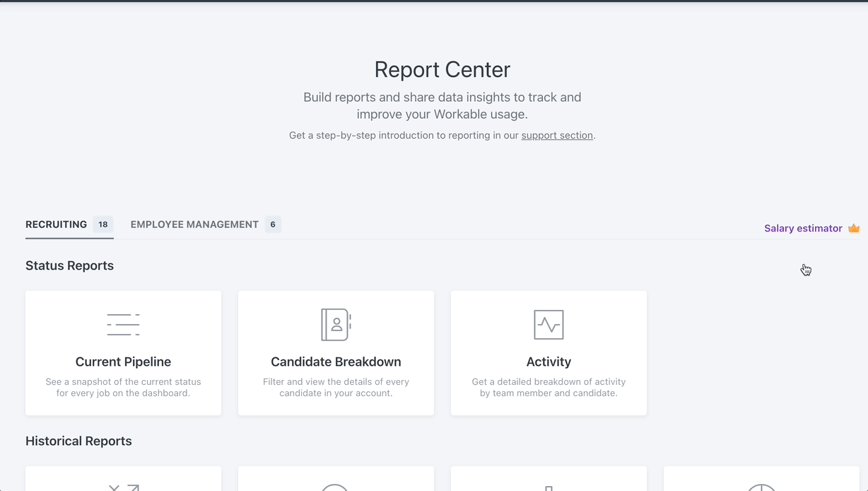Switch to the Recruiting tab
The image size is (868, 491).
coord(69,225)
